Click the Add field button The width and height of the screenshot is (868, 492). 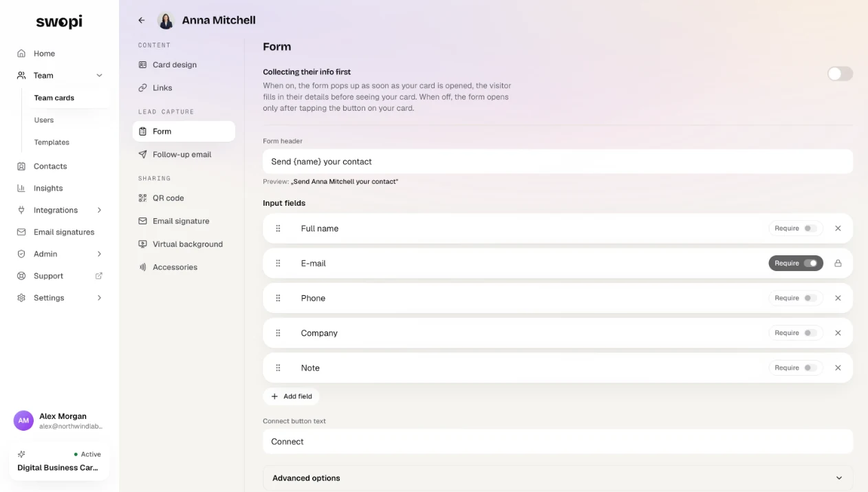coord(291,396)
